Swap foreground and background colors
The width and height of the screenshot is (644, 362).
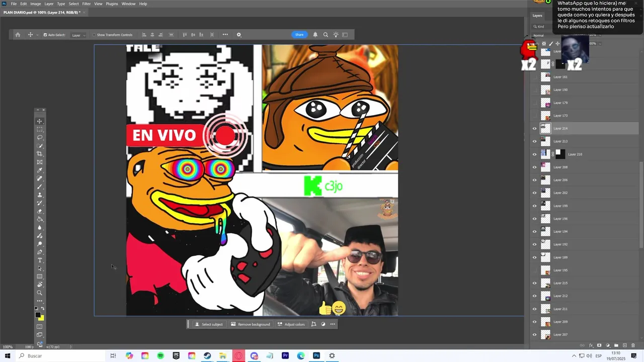(43, 308)
